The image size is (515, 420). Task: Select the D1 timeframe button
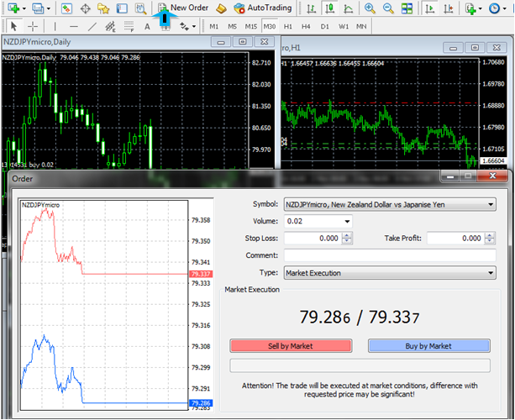pos(325,26)
